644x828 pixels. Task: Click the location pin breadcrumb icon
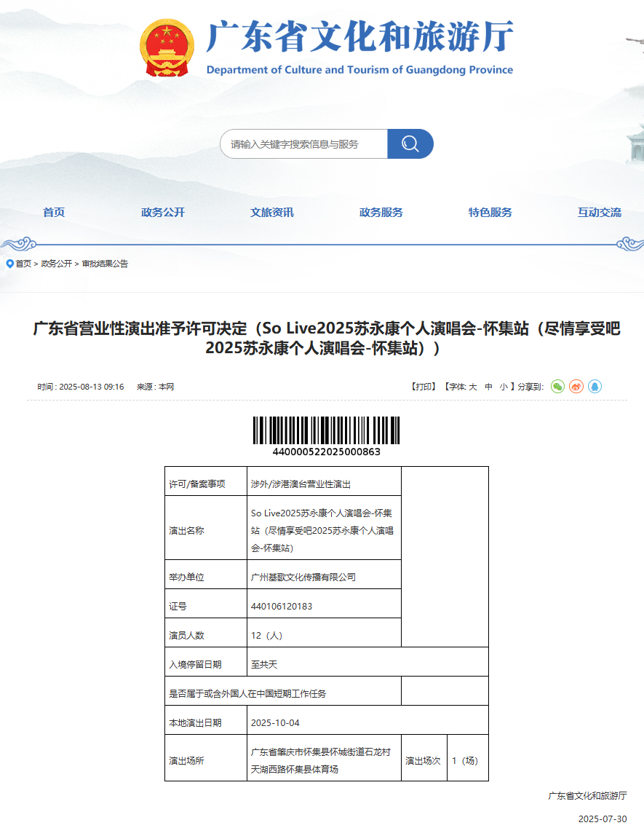pos(9,264)
